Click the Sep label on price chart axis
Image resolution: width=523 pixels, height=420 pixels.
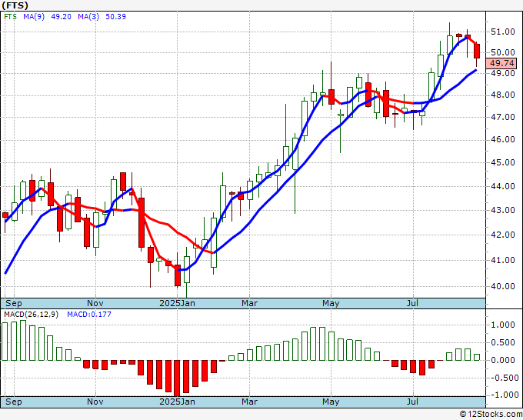14,303
